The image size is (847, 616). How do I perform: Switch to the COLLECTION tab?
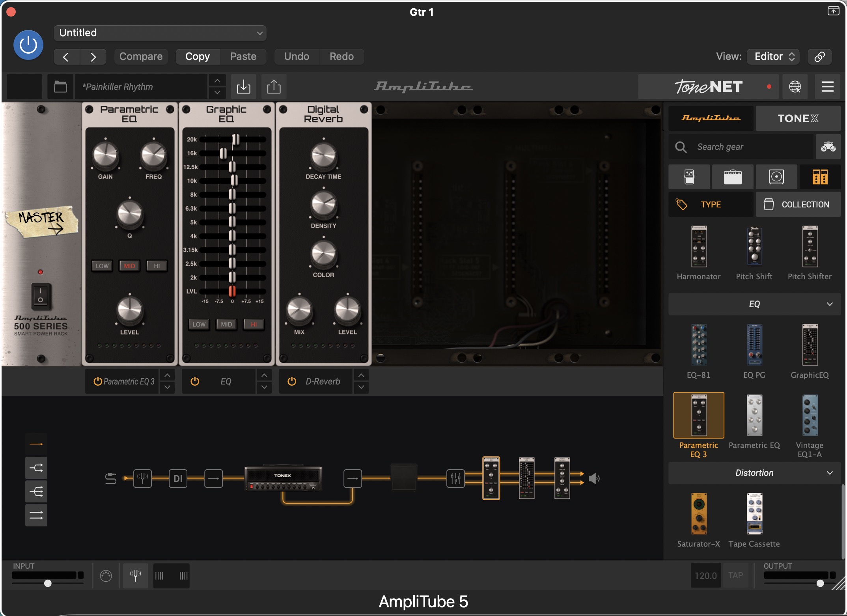coord(798,204)
